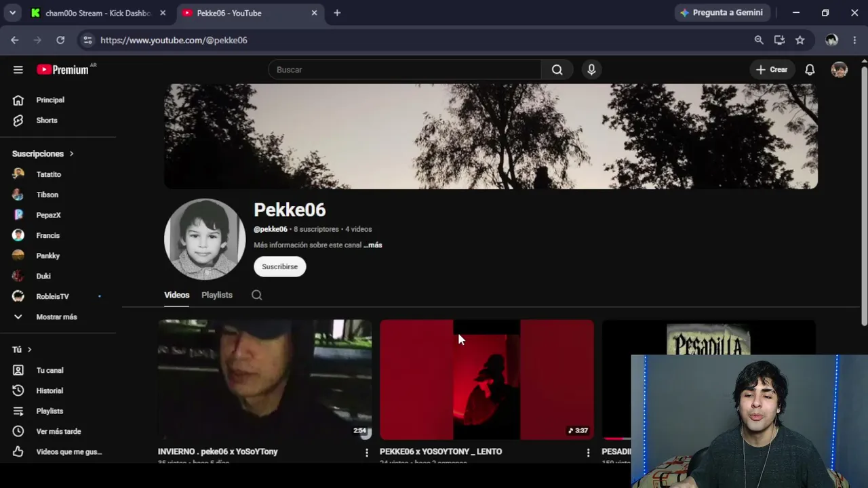Open the INVIERNO video thumbnail
Viewport: 868px width, 488px height.
[264, 380]
